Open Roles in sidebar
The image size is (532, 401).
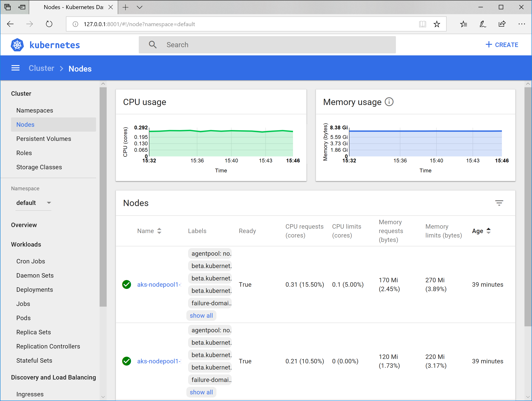click(x=24, y=153)
